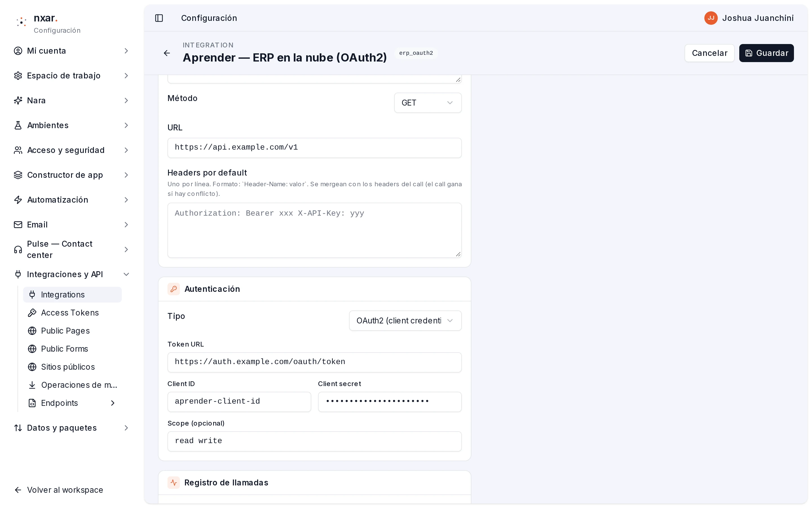Click the Token URL field
The image size is (812, 508).
click(x=314, y=362)
